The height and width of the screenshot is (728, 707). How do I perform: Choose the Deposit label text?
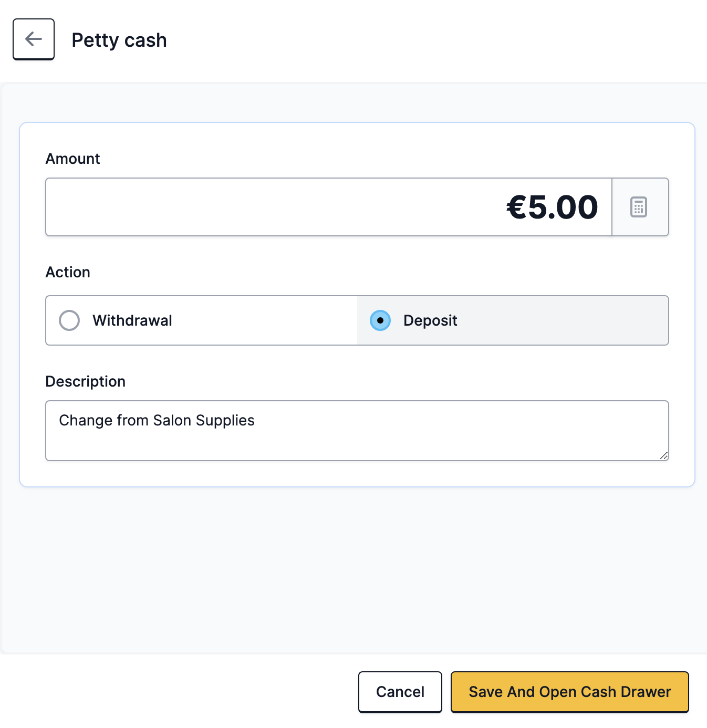click(430, 320)
